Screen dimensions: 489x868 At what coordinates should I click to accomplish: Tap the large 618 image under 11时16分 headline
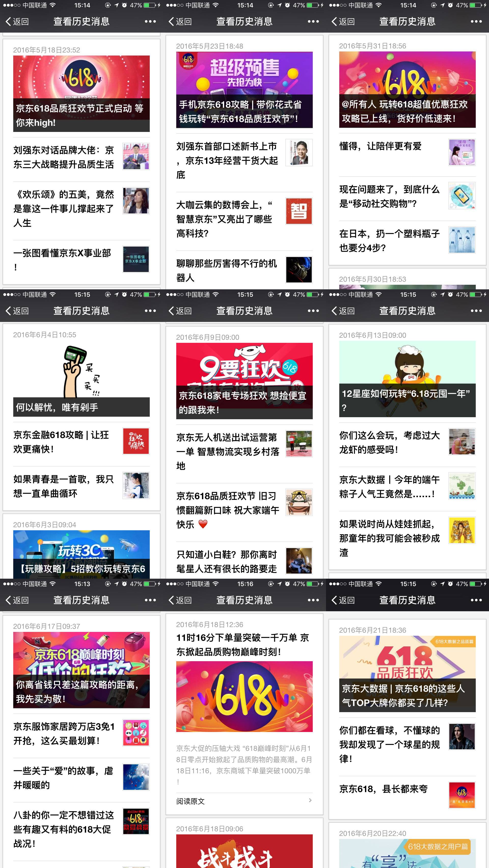tap(244, 697)
